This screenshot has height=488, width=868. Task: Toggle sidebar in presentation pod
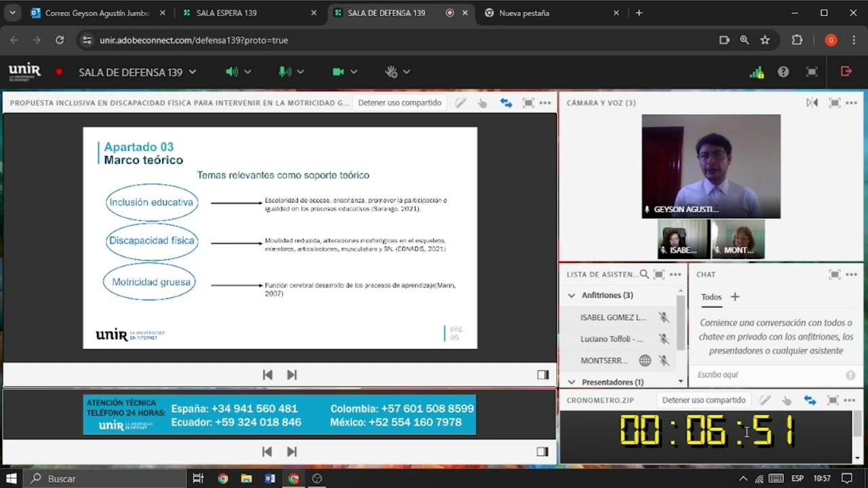(x=542, y=375)
